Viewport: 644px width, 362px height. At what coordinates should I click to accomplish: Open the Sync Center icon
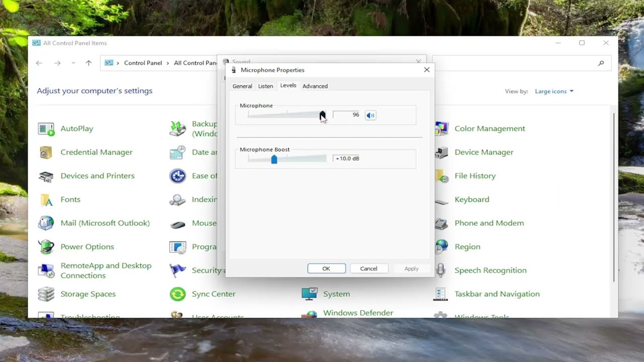click(178, 294)
